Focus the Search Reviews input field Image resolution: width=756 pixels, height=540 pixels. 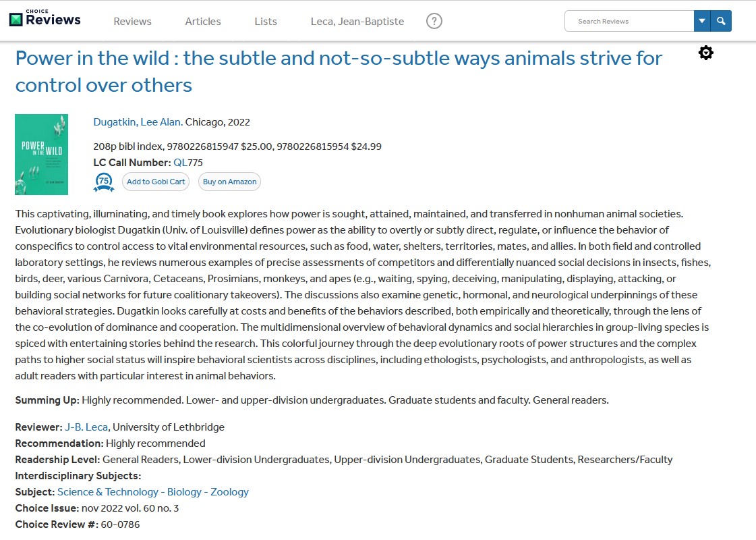(x=629, y=21)
